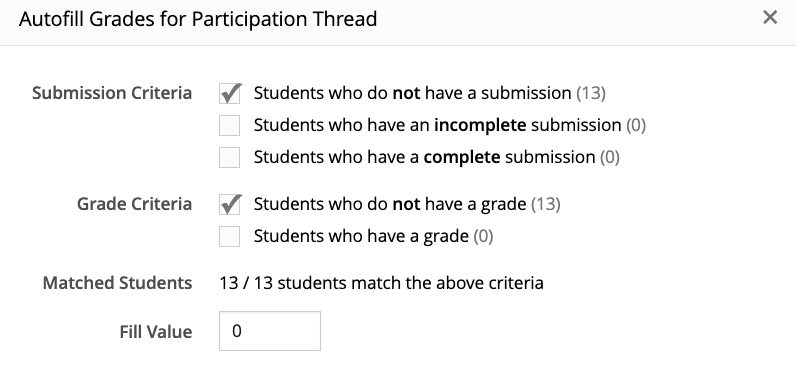Click the 'complete submission' label text
796x374 pixels.
click(x=424, y=157)
